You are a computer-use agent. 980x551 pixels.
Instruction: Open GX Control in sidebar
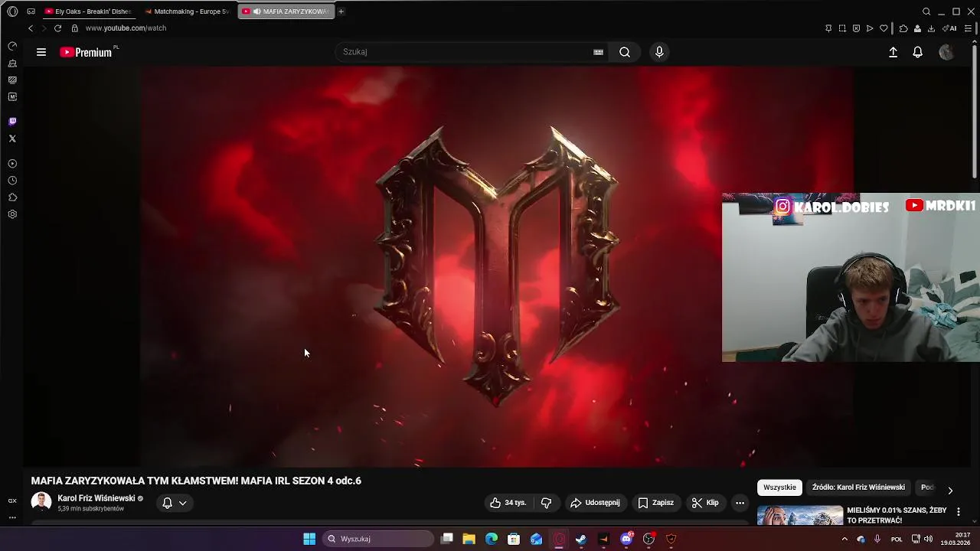[12, 47]
